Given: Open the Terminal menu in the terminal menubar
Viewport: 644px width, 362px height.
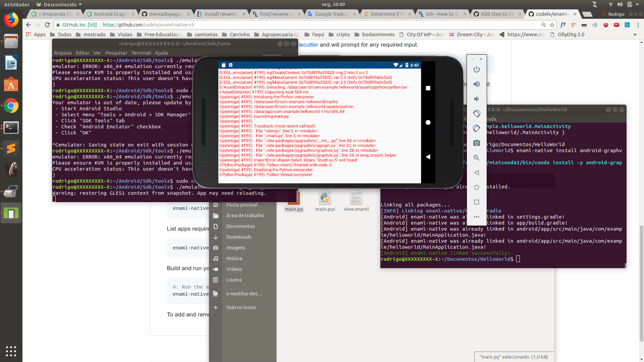Looking at the screenshot, I should 141,53.
